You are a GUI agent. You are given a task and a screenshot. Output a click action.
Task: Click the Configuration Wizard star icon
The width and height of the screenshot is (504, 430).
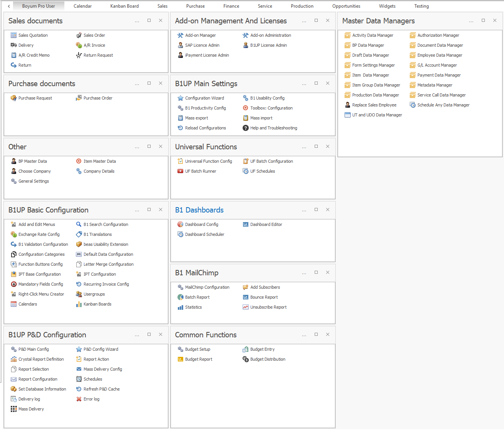(181, 98)
